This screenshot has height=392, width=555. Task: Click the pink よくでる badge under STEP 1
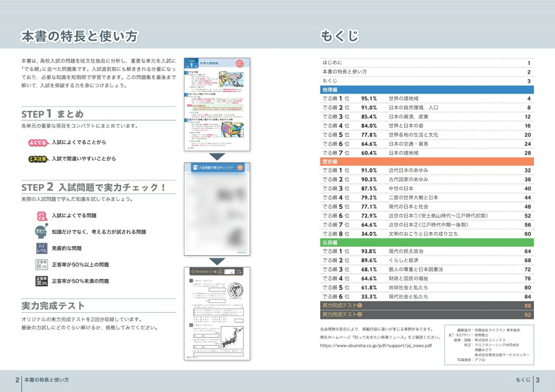click(x=38, y=143)
